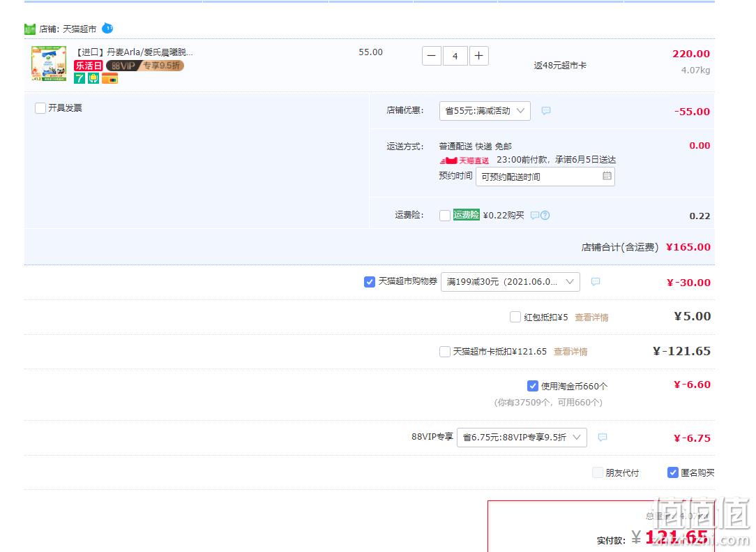Uncheck the 使用淘金币660个 checkbox
This screenshot has height=552, width=756.
pos(532,386)
